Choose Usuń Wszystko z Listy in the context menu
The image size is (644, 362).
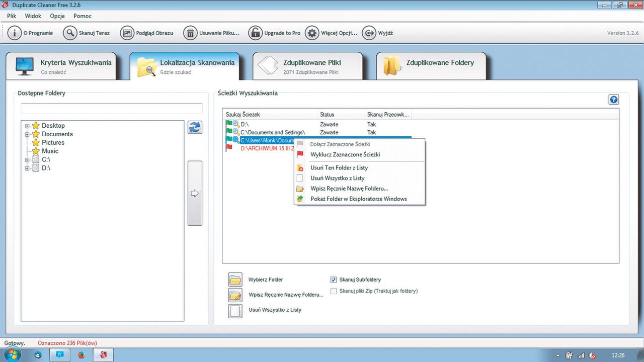pos(360,178)
